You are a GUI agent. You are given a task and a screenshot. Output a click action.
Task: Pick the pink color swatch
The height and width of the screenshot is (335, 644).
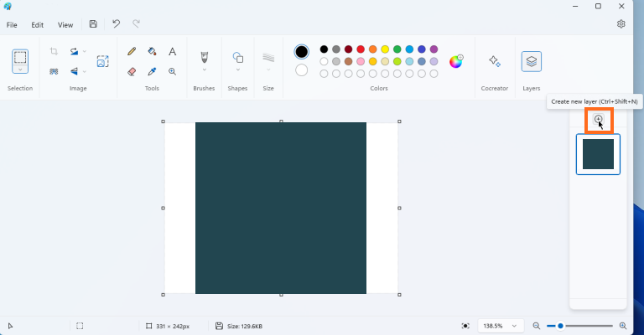click(361, 61)
